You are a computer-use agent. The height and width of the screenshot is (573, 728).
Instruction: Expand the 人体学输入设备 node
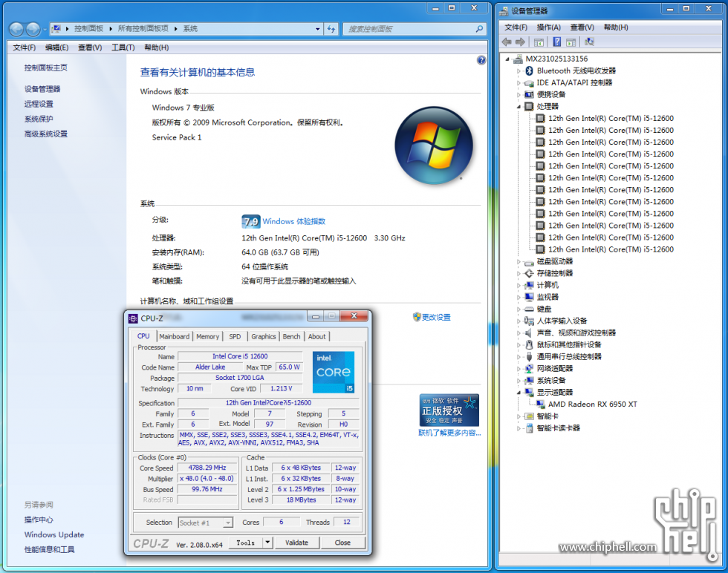click(x=519, y=321)
